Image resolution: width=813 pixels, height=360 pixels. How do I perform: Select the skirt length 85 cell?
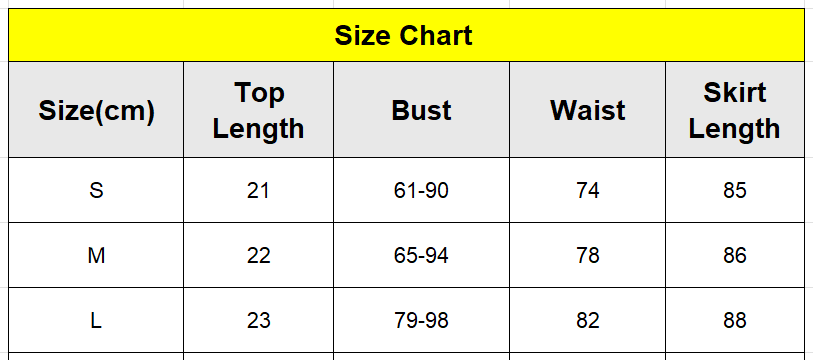coord(735,190)
